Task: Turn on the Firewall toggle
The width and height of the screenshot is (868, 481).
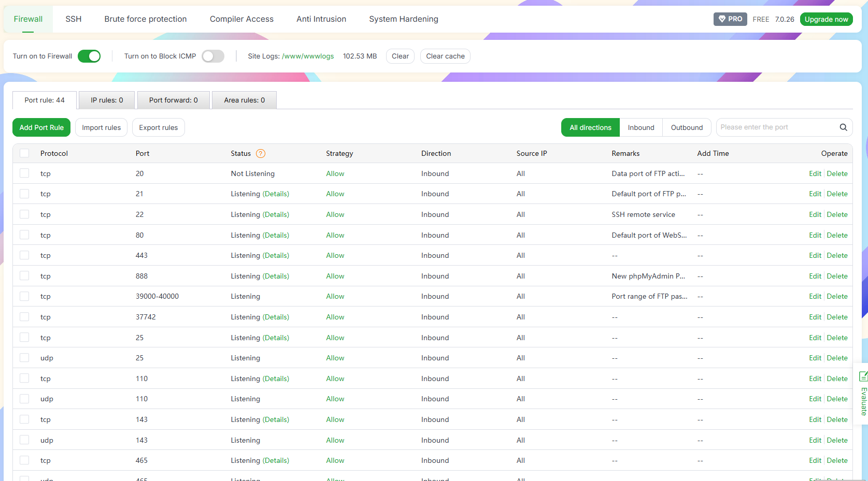Action: tap(89, 56)
